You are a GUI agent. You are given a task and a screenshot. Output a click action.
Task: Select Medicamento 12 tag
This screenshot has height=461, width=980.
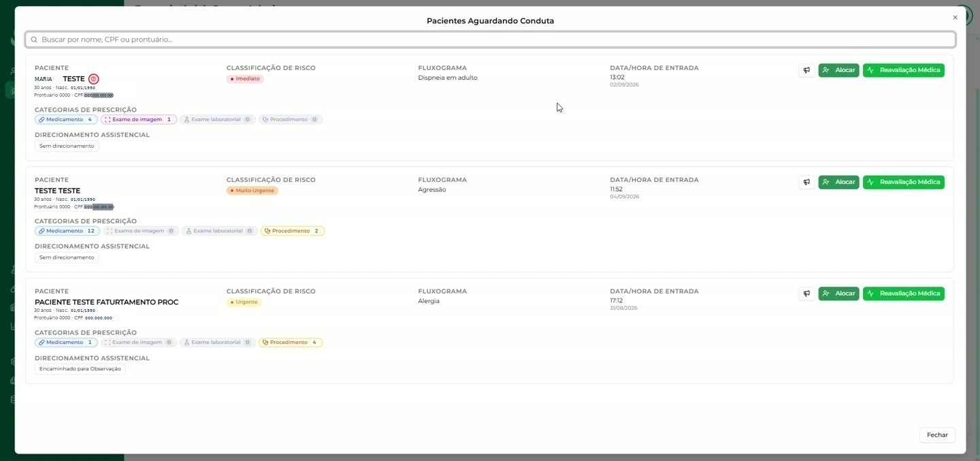tap(67, 231)
